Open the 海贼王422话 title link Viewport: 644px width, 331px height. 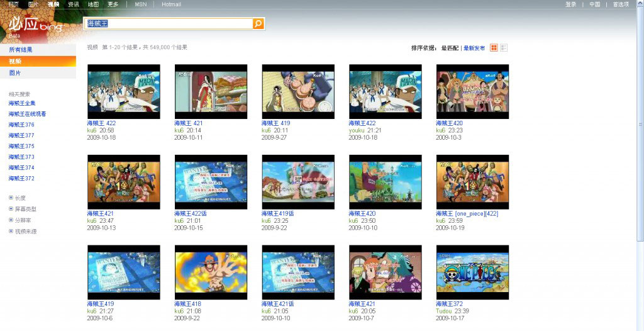tap(191, 214)
